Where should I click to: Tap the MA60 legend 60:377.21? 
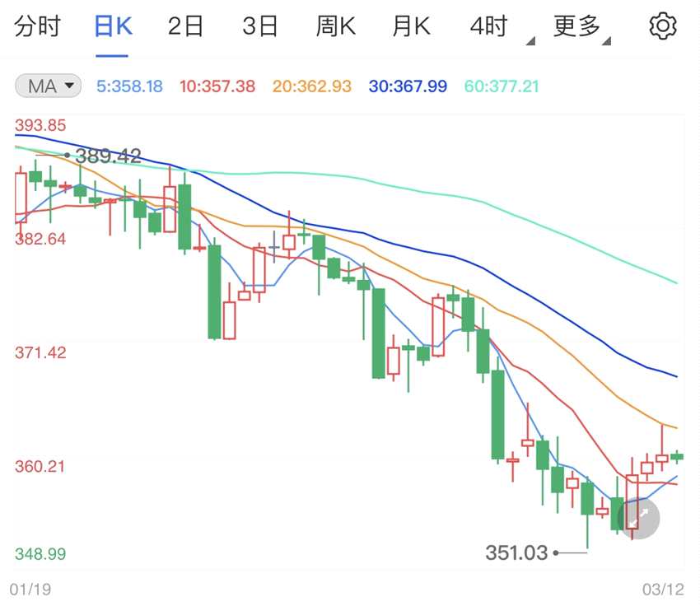point(502,86)
